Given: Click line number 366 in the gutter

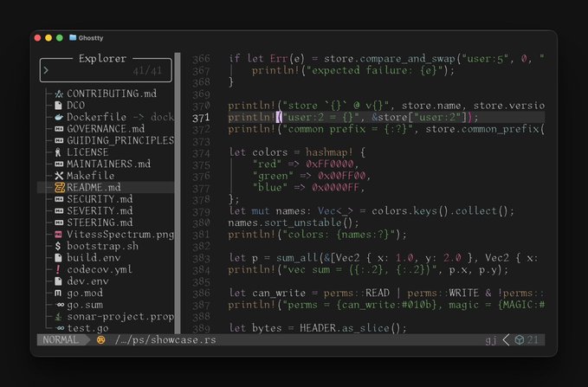Looking at the screenshot, I should click(x=201, y=59).
